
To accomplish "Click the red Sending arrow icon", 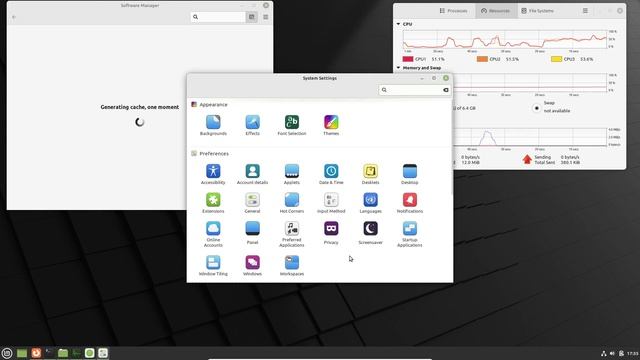I will [527, 159].
